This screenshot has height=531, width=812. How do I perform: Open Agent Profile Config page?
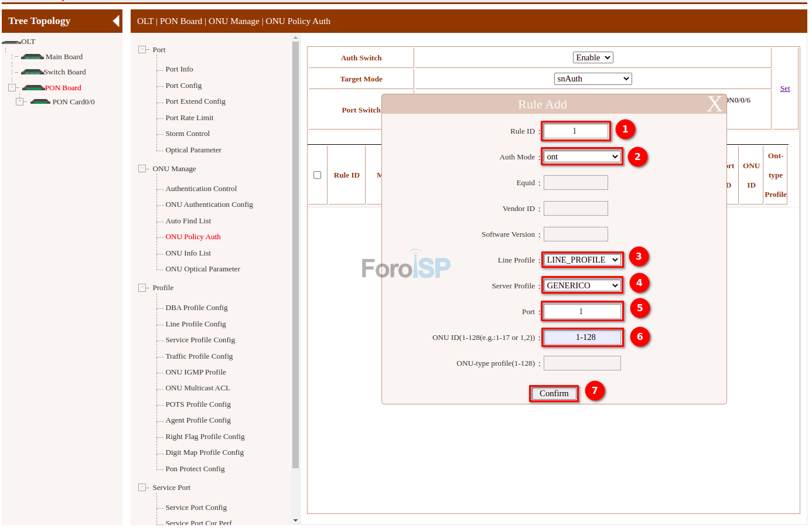pos(198,420)
